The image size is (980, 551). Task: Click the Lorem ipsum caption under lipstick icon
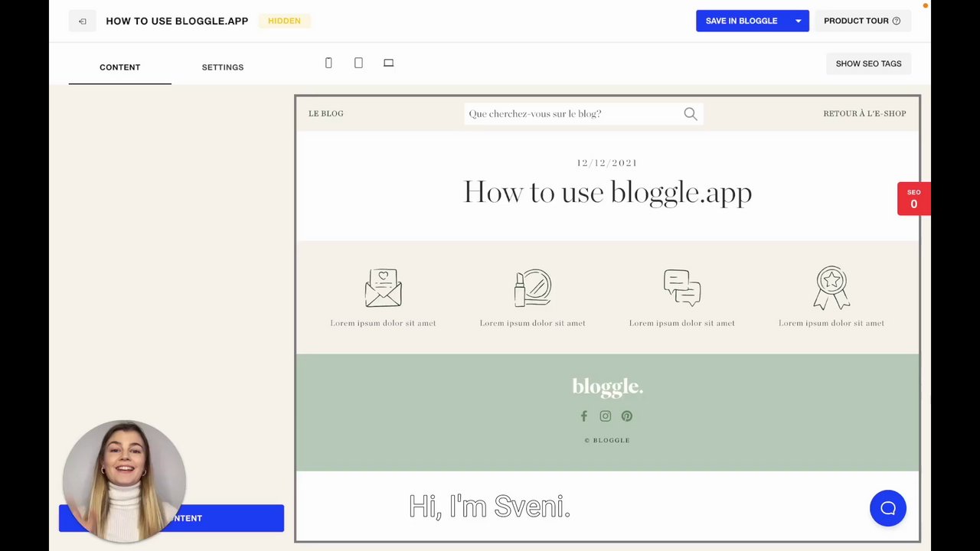(533, 324)
